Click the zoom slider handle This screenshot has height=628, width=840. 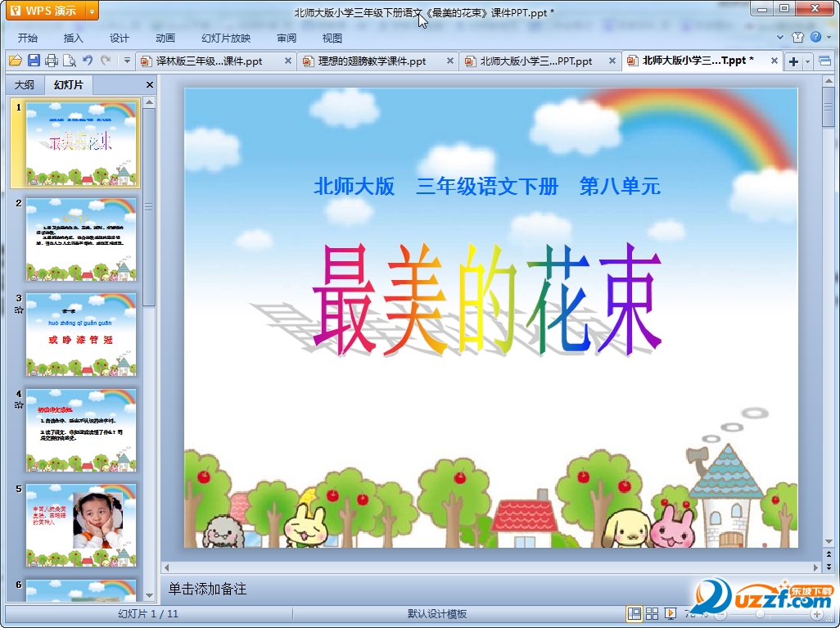click(760, 614)
